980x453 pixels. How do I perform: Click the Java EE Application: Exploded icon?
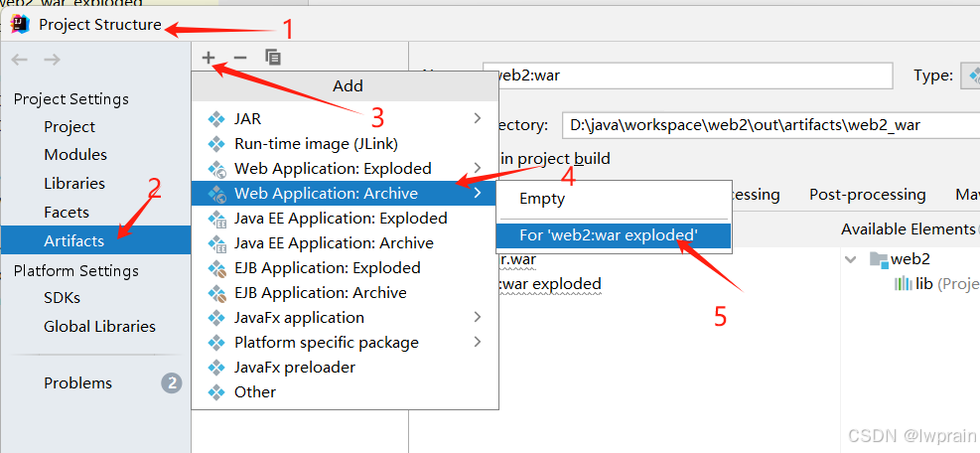coord(216,219)
